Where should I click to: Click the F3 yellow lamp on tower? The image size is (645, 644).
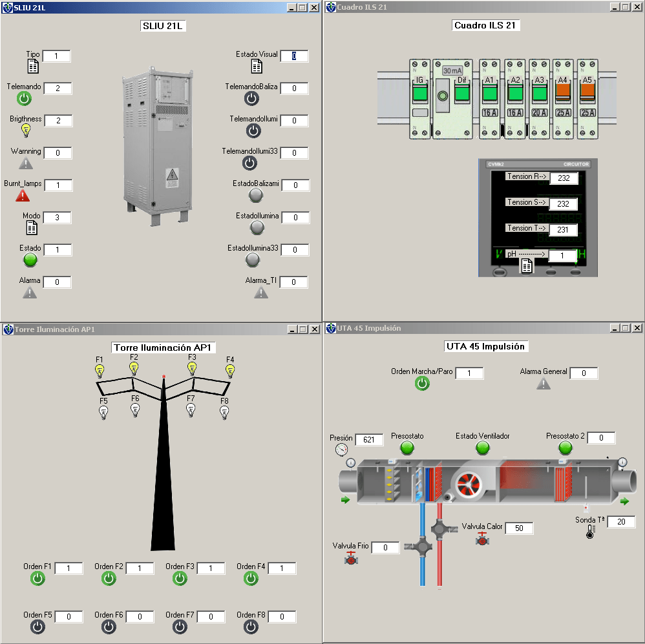pyautogui.click(x=192, y=368)
